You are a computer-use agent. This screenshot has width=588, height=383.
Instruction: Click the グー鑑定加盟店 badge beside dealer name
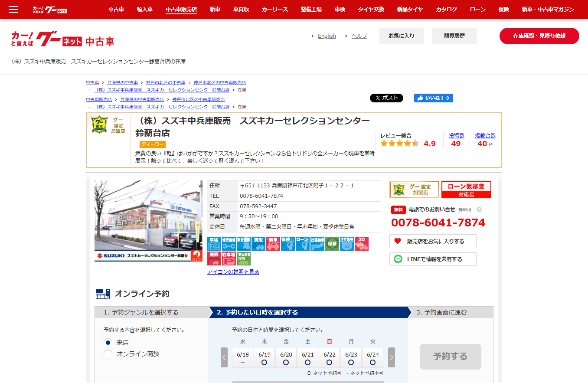[x=108, y=125]
